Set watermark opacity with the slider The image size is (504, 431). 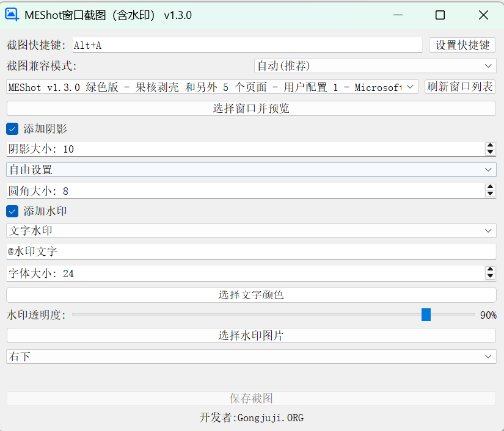[x=426, y=314]
